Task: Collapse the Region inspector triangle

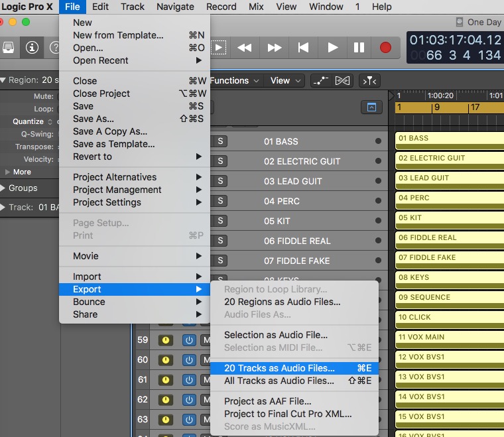Action: point(3,80)
